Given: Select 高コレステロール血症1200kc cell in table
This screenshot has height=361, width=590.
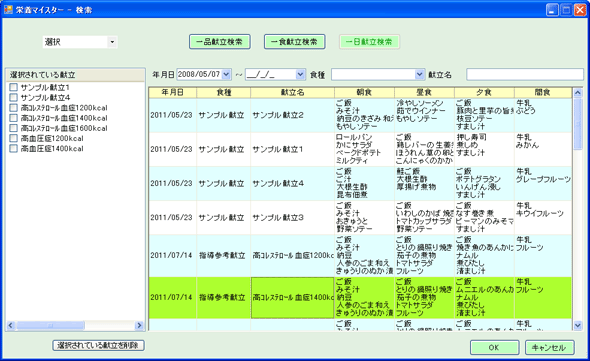Looking at the screenshot, I should click(x=292, y=256).
